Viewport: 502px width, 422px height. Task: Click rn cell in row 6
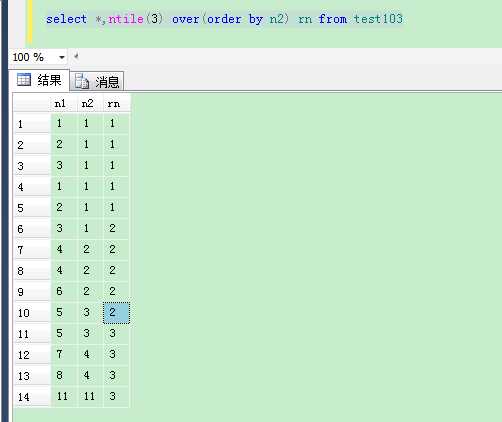click(x=116, y=228)
